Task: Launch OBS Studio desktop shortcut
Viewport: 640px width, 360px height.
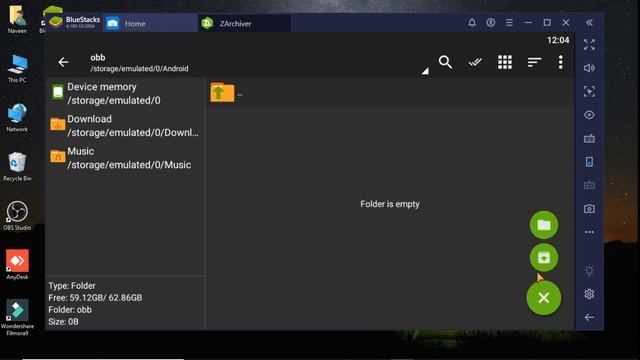Action: (17, 216)
